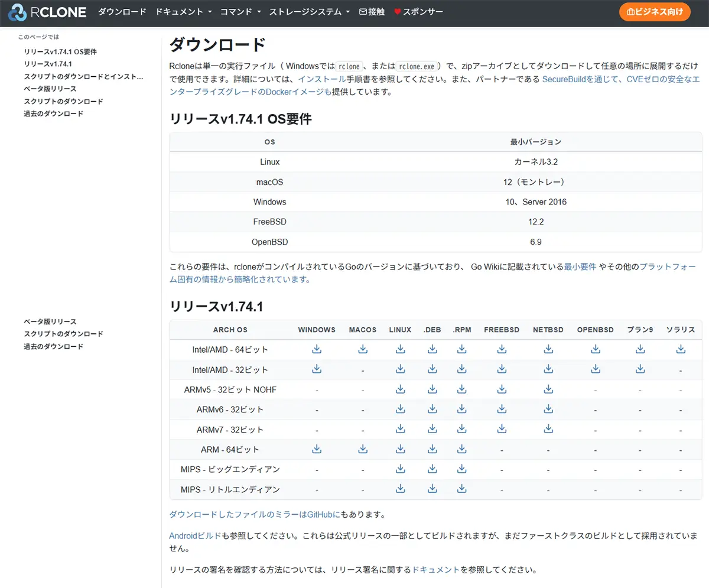Open the 最小要件 Go Wiki link
Viewport: 709px width, 588px height.
580,267
